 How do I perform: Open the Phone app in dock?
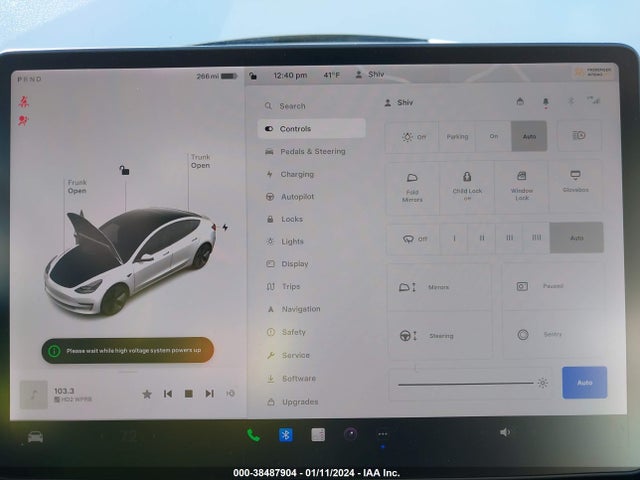point(253,436)
